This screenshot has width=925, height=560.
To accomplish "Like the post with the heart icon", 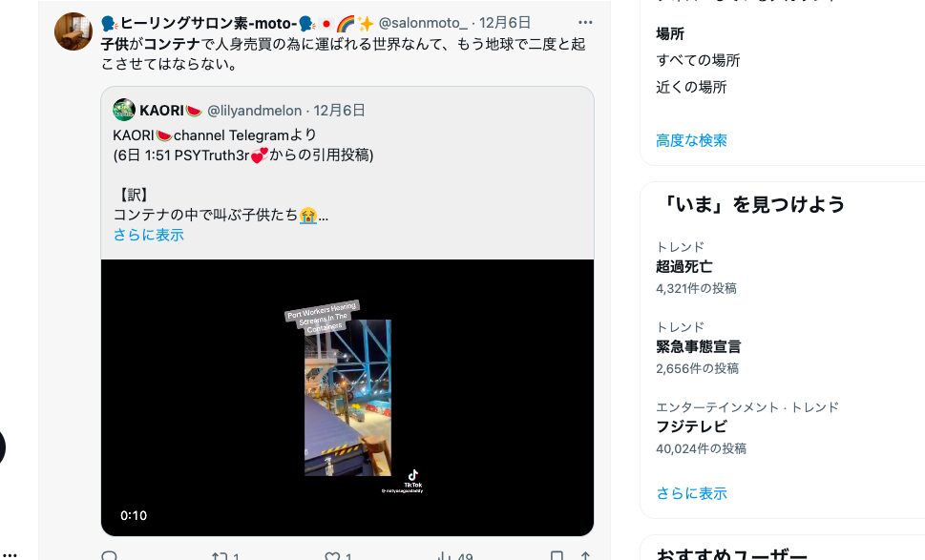I will click(333, 556).
